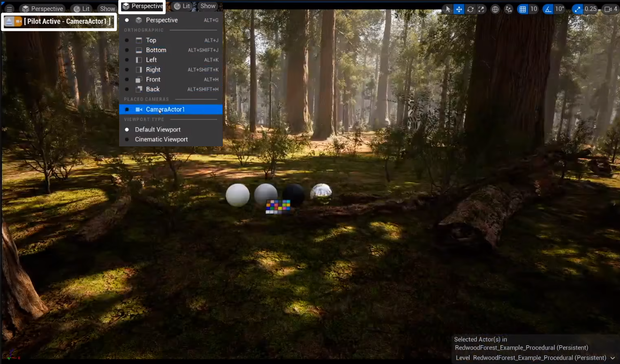Open the Lit menu right of highlighted Perspective
This screenshot has height=364, width=620.
point(182,6)
